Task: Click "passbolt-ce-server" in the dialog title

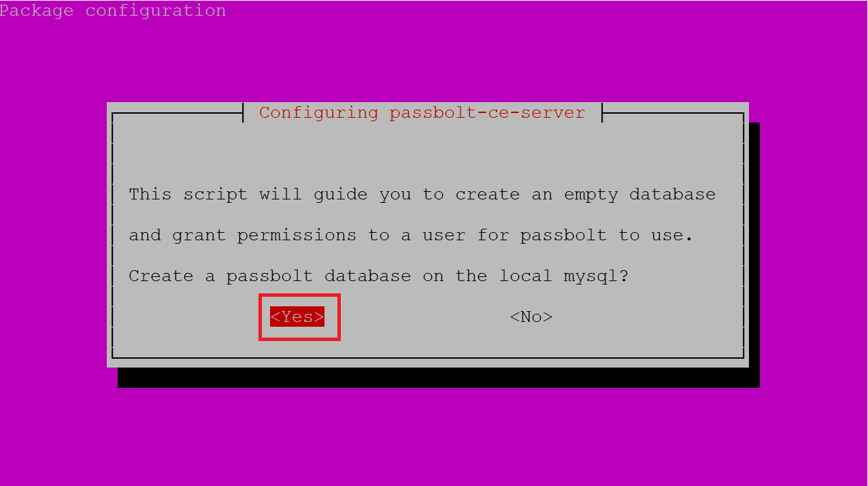Action: tap(487, 112)
